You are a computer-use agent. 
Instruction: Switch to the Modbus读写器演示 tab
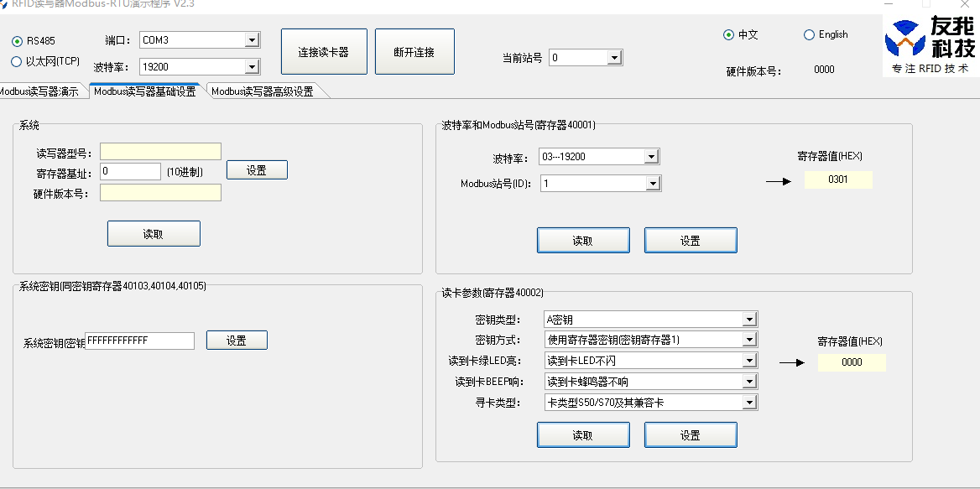point(39,91)
